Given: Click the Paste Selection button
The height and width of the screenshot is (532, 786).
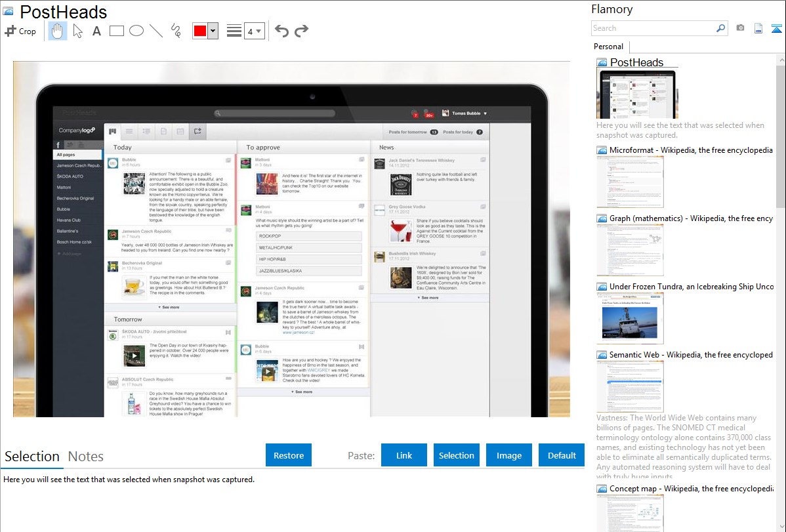Looking at the screenshot, I should [x=456, y=455].
